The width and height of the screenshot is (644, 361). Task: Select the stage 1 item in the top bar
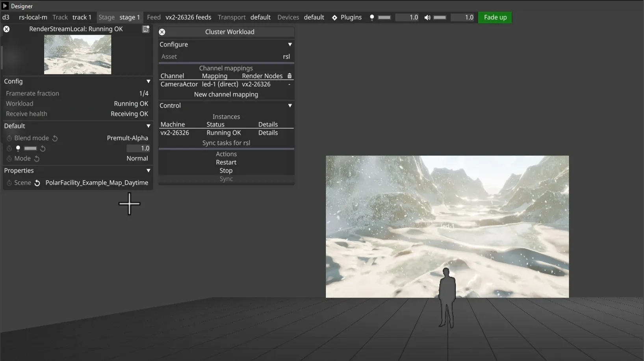[x=130, y=17]
